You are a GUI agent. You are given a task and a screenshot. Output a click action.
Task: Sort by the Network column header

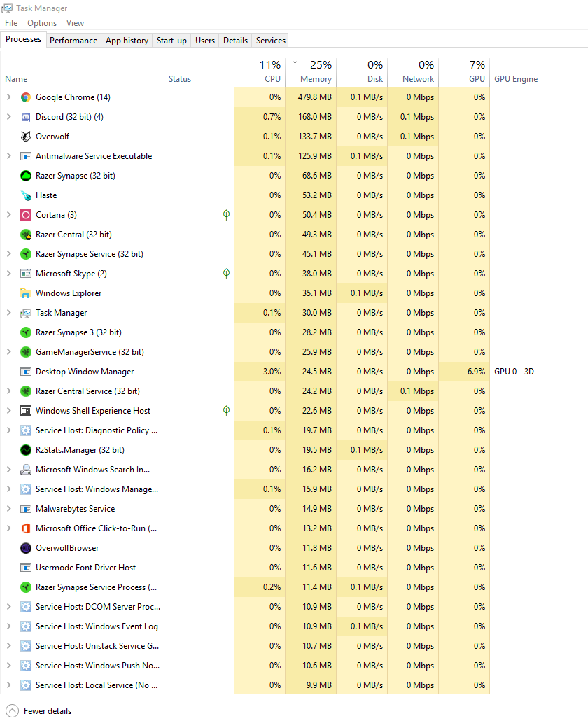pyautogui.click(x=413, y=72)
